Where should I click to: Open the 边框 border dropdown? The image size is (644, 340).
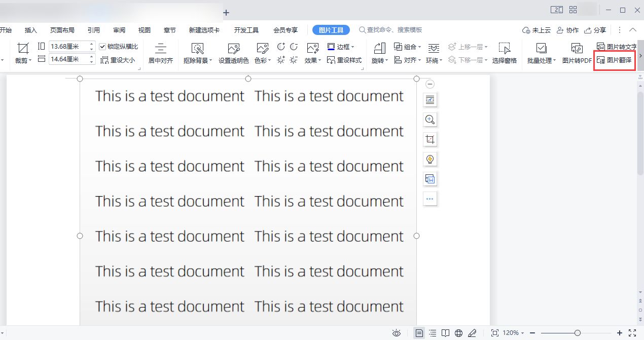pos(341,47)
